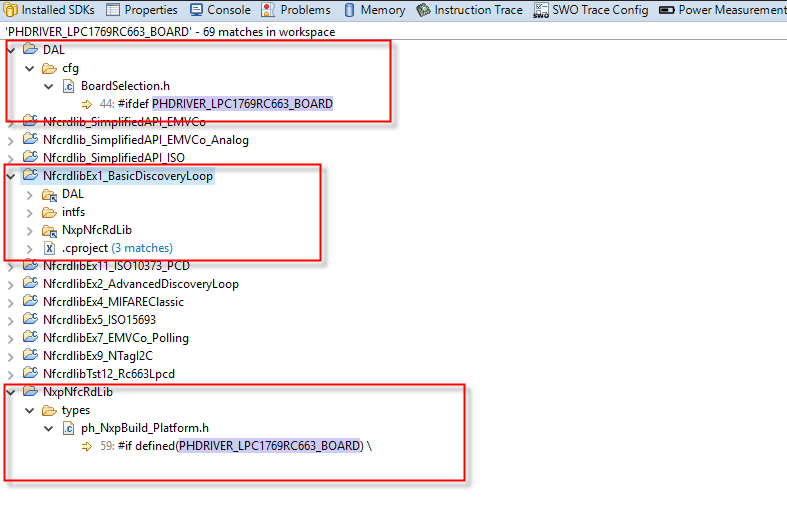Click the types folder icon

[x=49, y=411]
